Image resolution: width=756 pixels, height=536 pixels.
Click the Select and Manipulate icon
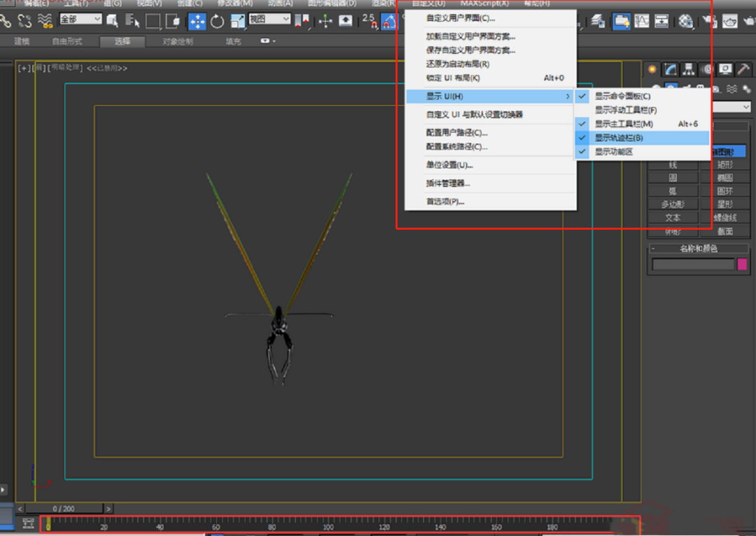pyautogui.click(x=325, y=21)
